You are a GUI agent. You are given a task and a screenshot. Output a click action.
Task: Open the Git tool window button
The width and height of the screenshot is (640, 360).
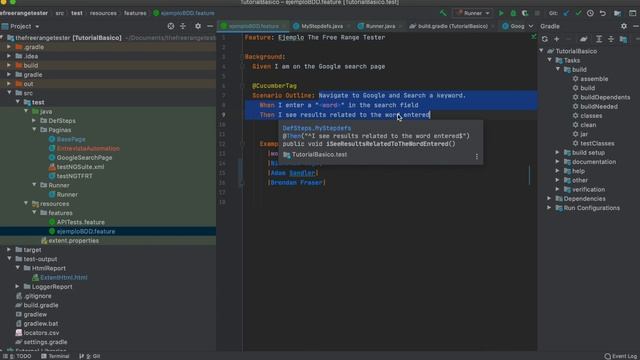[90, 356]
